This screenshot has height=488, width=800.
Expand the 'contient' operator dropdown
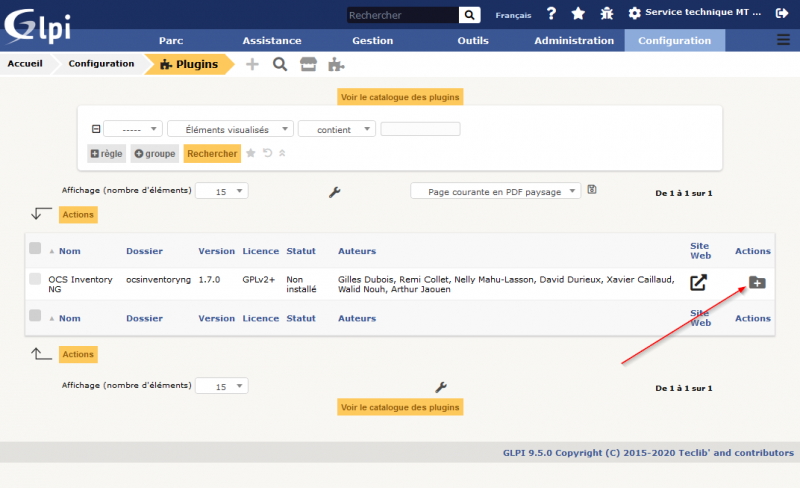point(337,129)
